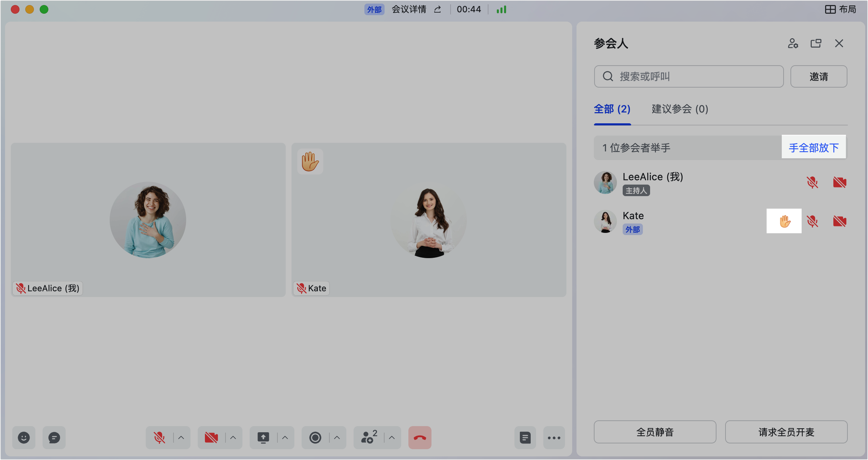The height and width of the screenshot is (460, 868).
Task: Open more options ellipsis menu
Action: coord(554,438)
